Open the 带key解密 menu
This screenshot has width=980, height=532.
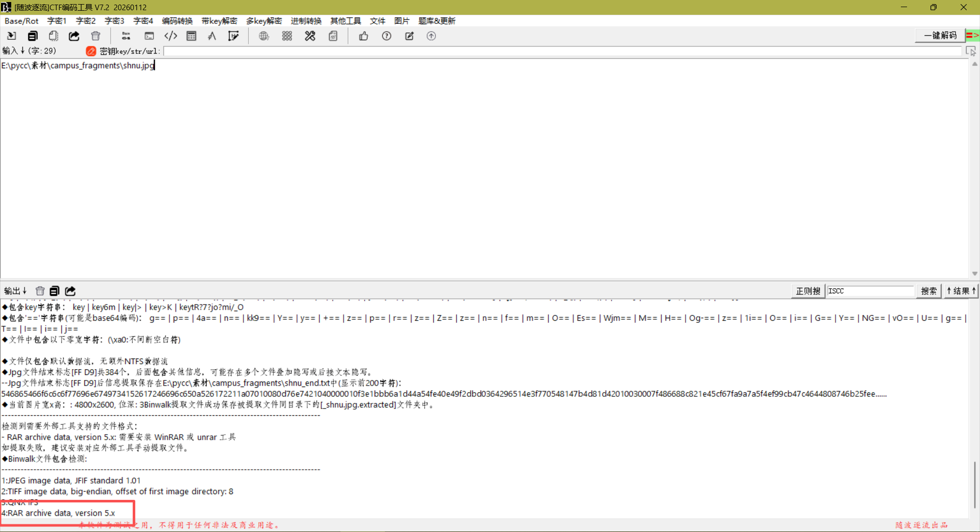(219, 21)
